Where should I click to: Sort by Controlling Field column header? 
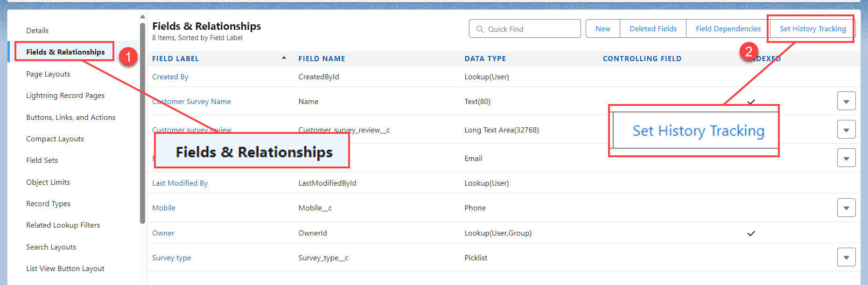[642, 58]
